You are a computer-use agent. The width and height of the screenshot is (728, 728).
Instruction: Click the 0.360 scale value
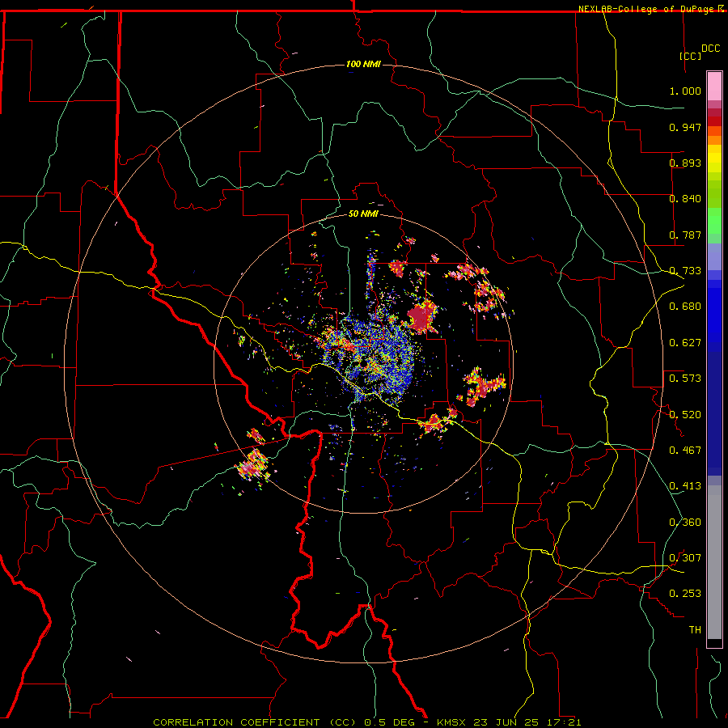click(685, 523)
